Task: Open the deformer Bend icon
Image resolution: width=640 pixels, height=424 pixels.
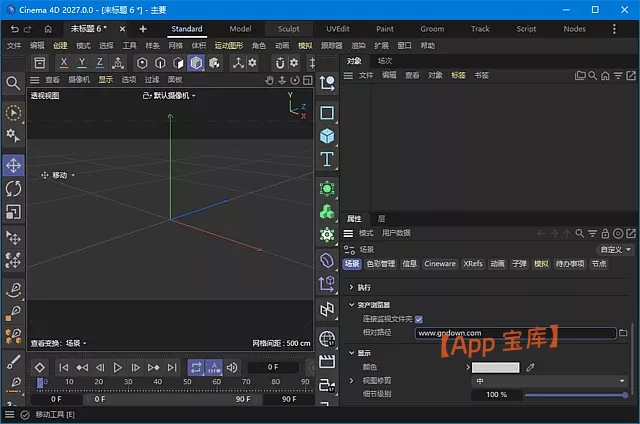Action: (x=327, y=260)
